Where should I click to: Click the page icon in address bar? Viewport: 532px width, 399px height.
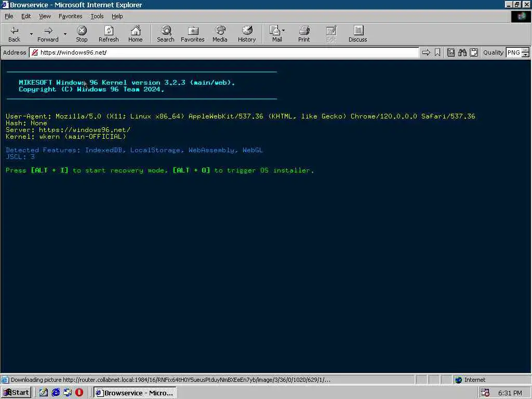[34, 52]
